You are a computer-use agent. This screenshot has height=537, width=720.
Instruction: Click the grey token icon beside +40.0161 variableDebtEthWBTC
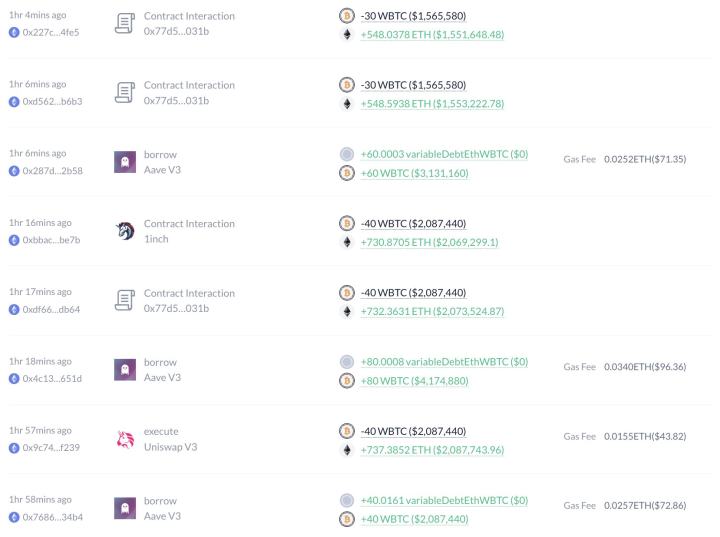pos(347,500)
